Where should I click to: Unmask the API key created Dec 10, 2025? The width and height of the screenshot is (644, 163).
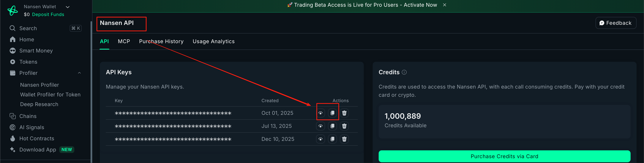320,139
